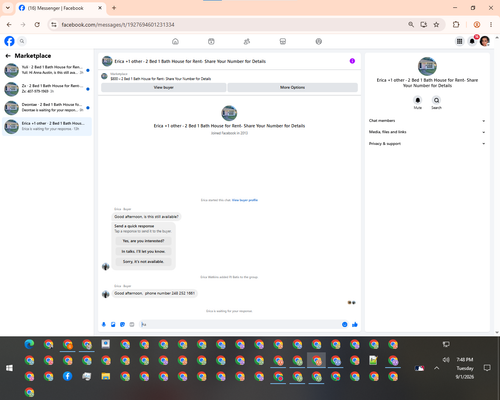The image size is (500, 400).
Task: Open File Explorer from taskbar
Action: point(106,376)
